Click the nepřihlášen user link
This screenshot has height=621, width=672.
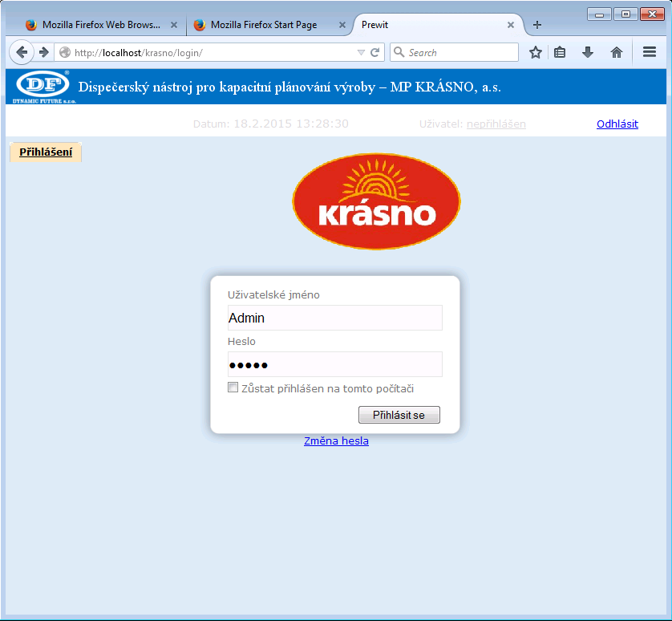point(496,124)
